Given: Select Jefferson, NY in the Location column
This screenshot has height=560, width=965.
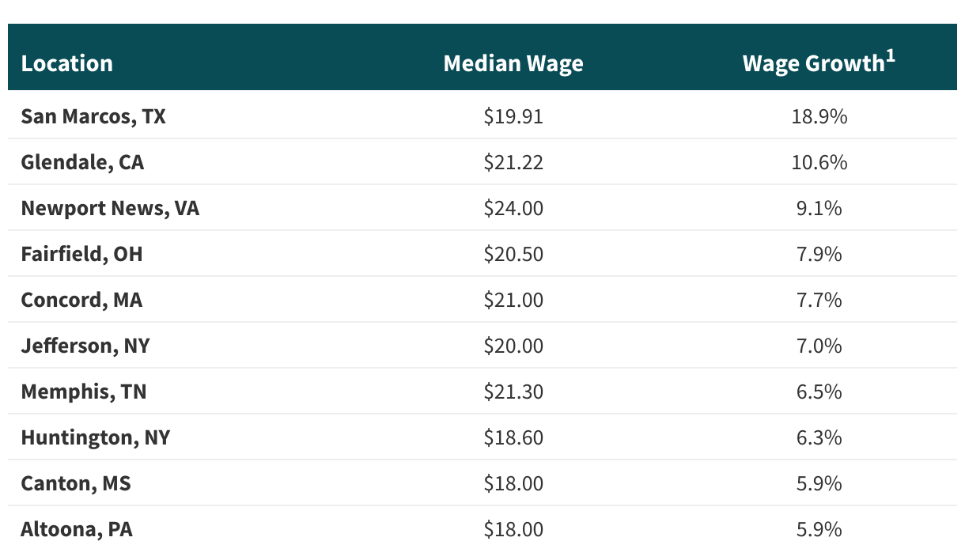Looking at the screenshot, I should (85, 346).
